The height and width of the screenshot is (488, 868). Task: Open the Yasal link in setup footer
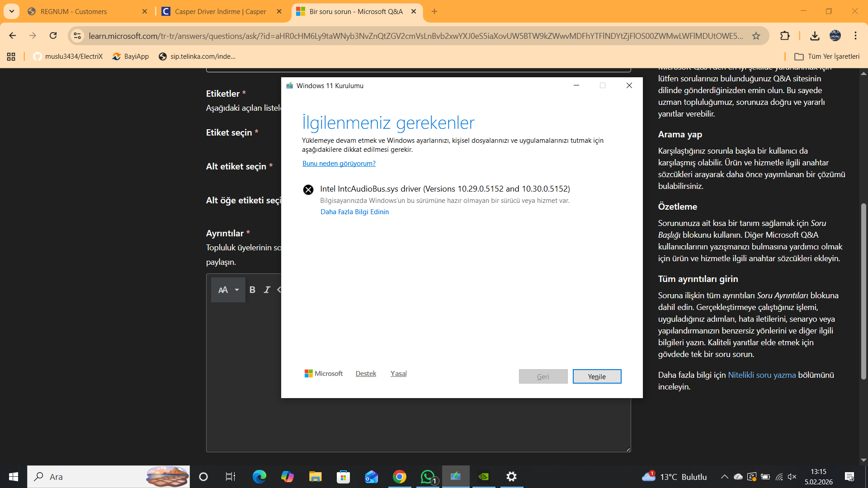(x=399, y=374)
